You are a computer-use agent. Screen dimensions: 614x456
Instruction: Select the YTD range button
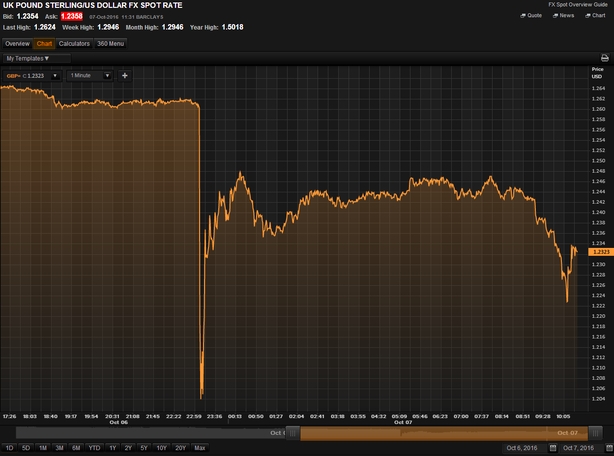[94, 448]
